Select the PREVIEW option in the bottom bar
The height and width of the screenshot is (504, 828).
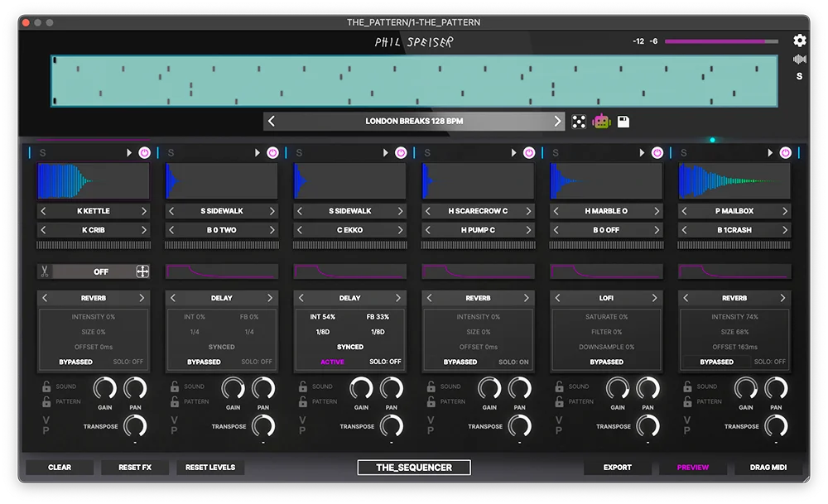pos(692,468)
